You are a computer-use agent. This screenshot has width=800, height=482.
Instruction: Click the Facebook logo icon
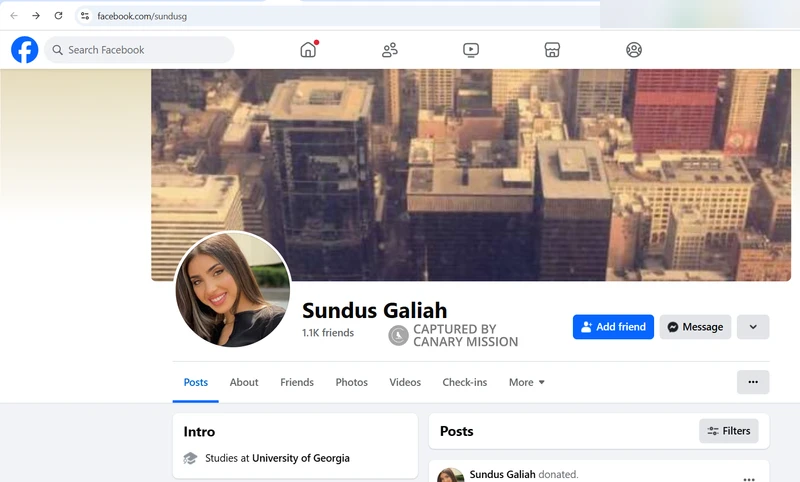click(x=24, y=50)
